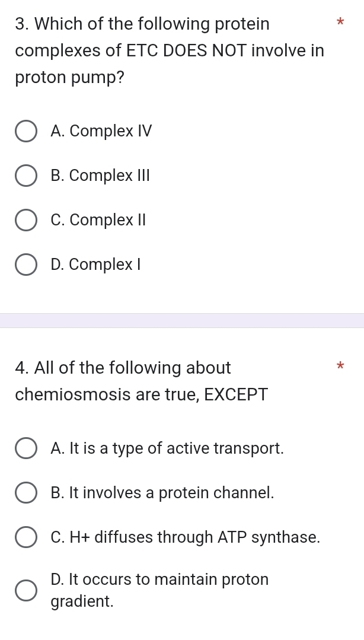Click the answer label 'B. Complex III'
Image resolution: width=364 pixels, height=640 pixels.
tap(101, 176)
